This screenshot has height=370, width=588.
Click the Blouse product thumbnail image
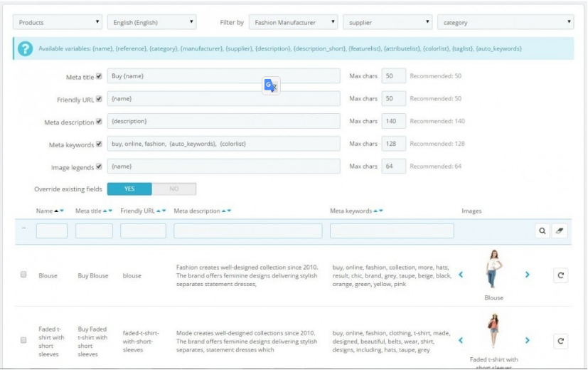[x=493, y=270]
